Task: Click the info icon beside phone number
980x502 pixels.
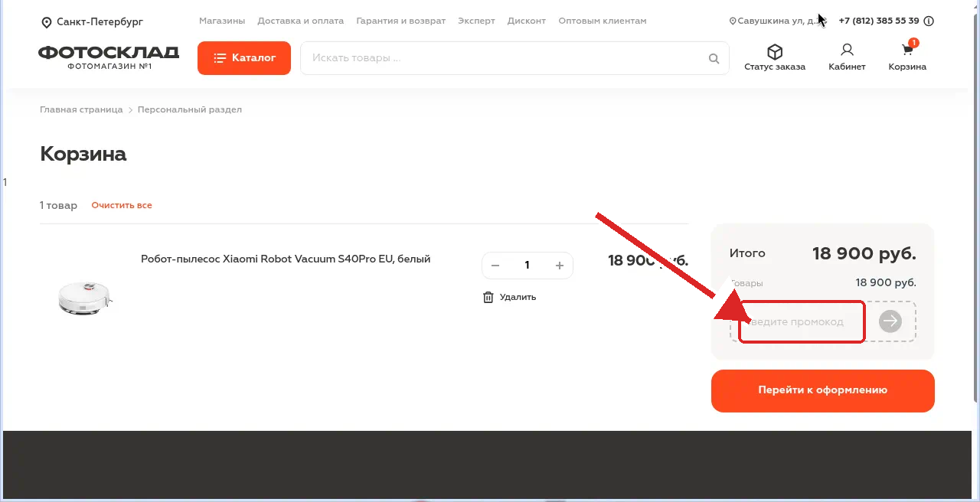Action: click(929, 21)
